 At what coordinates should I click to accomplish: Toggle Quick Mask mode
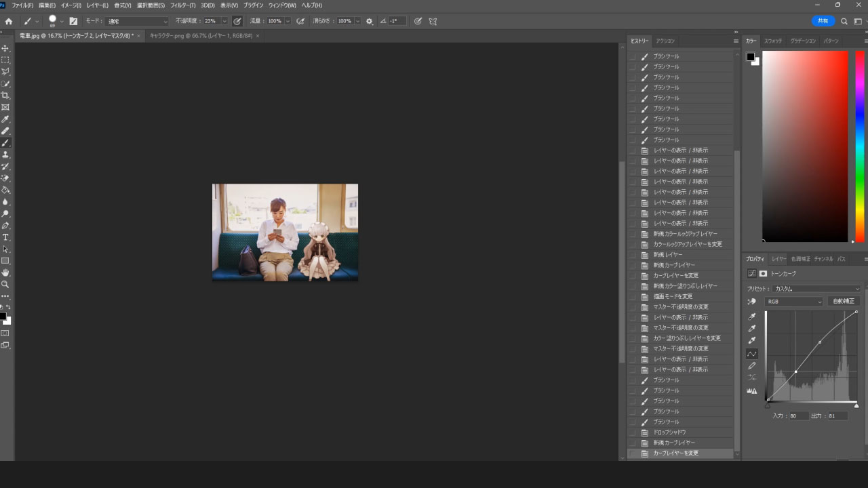coord(5,333)
